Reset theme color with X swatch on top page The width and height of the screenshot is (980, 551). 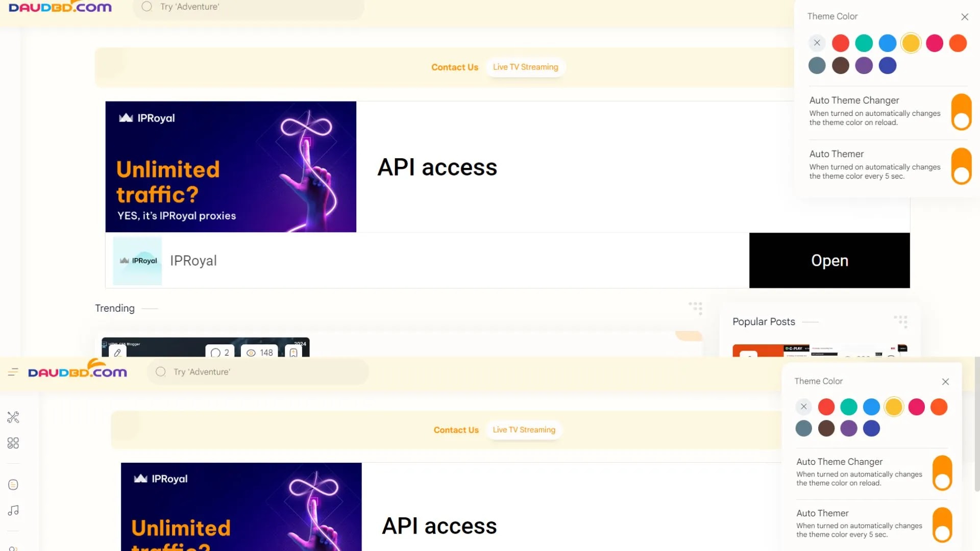[x=817, y=43]
